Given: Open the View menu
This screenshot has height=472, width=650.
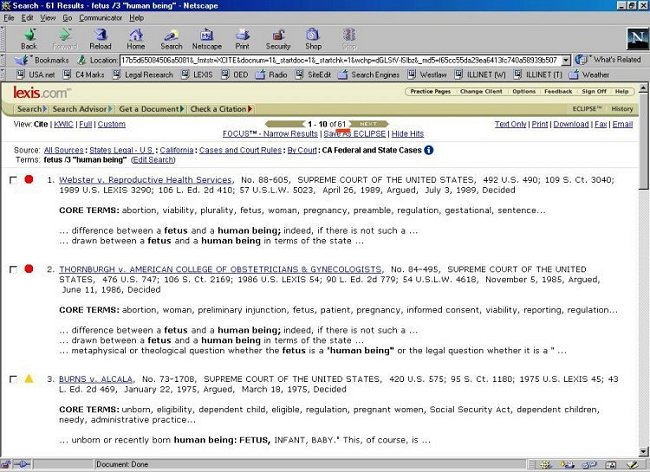Looking at the screenshot, I should pyautogui.click(x=48, y=18).
